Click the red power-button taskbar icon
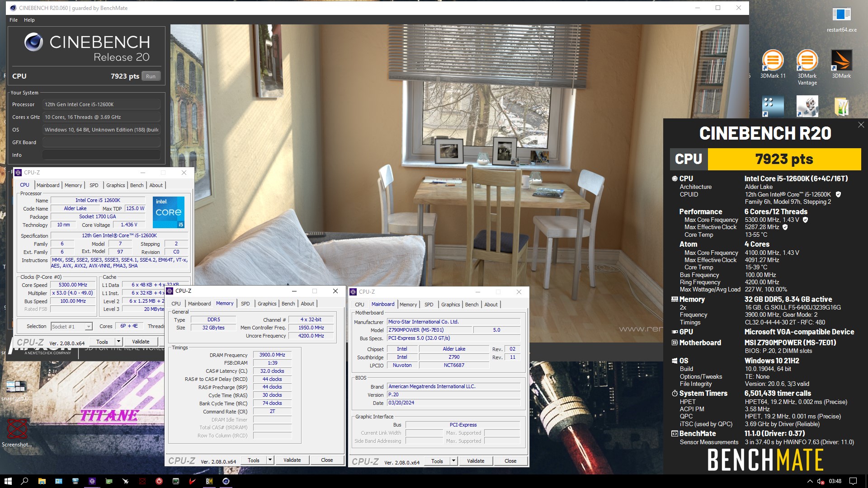The height and width of the screenshot is (488, 868). [x=159, y=481]
